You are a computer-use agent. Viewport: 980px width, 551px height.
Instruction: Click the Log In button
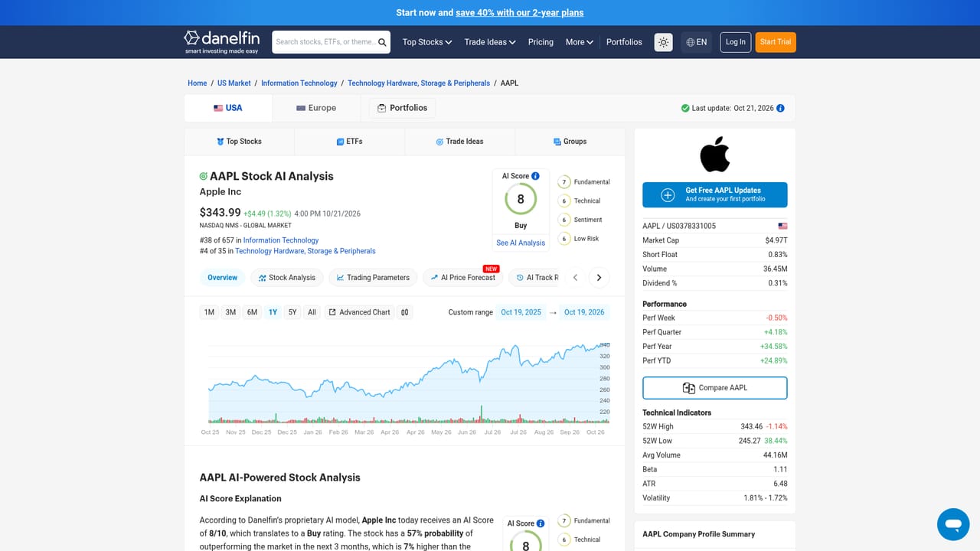(736, 42)
